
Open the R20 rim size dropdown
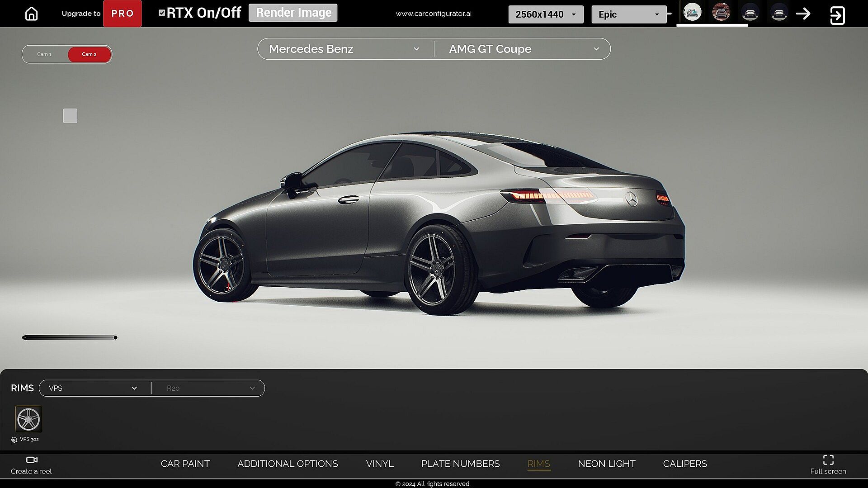click(x=209, y=388)
